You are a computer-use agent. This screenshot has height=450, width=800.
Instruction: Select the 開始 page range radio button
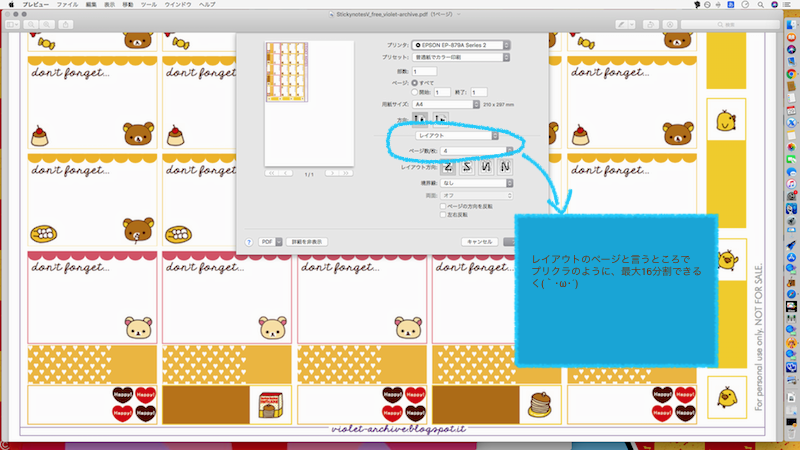(415, 92)
